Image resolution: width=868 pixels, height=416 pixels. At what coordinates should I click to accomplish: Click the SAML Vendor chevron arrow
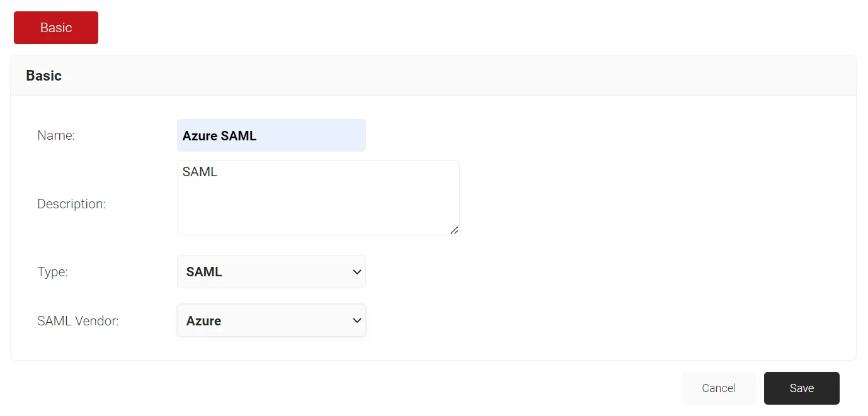pyautogui.click(x=357, y=320)
